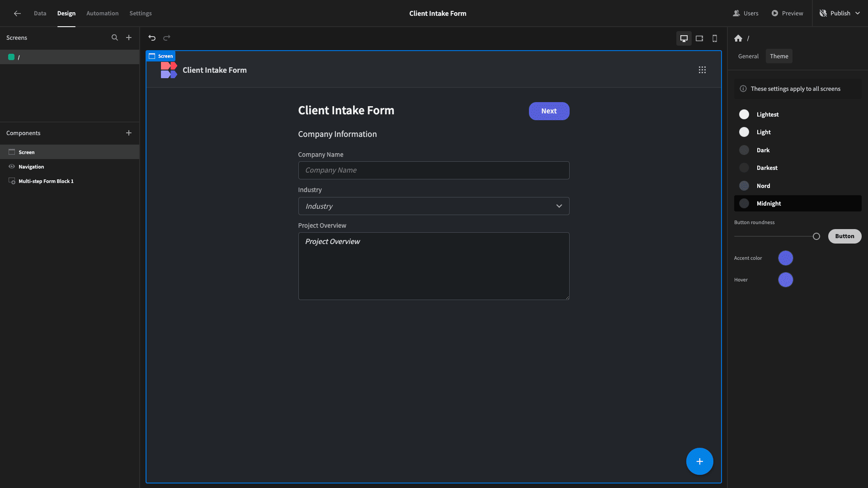
Task: Add a component with plus icon
Action: [129, 133]
